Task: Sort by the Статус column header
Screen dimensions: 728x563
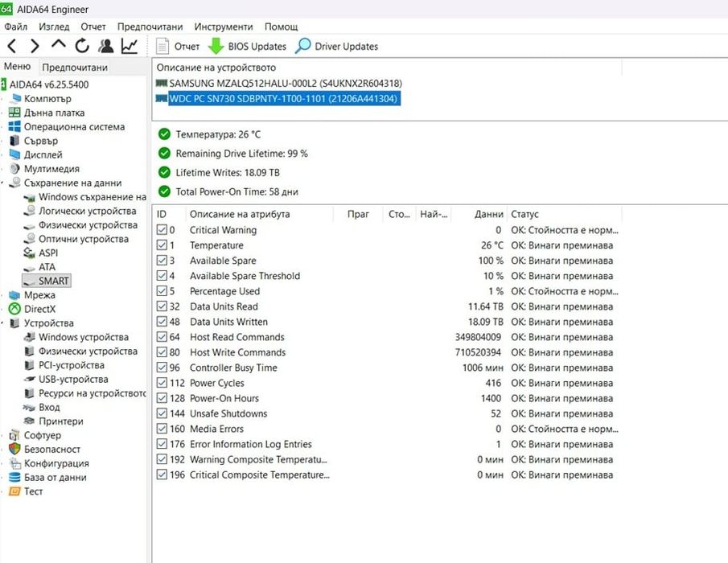Action: pyautogui.click(x=564, y=214)
